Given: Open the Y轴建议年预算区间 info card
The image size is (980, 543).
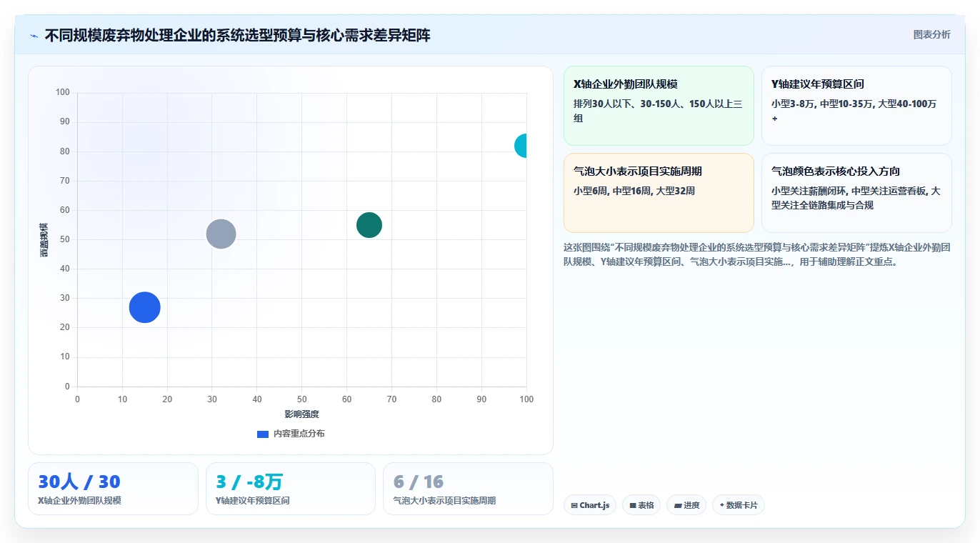Looking at the screenshot, I should point(856,106).
